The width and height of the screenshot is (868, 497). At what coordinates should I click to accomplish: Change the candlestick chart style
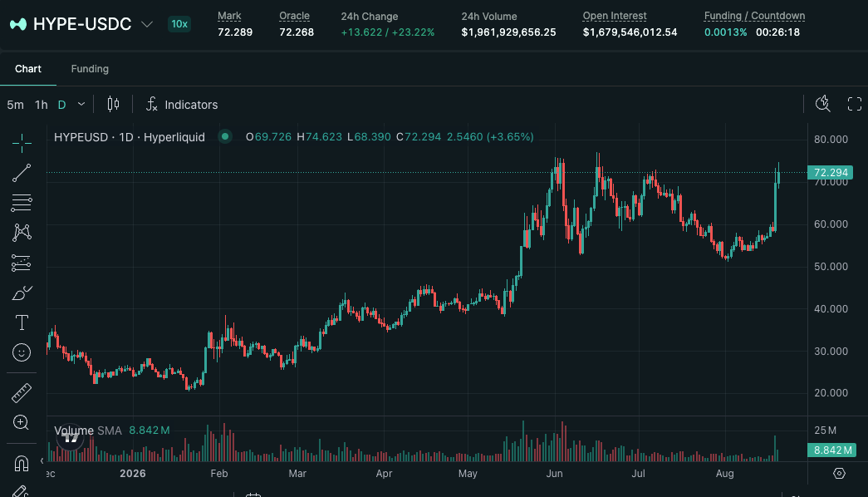click(x=114, y=104)
